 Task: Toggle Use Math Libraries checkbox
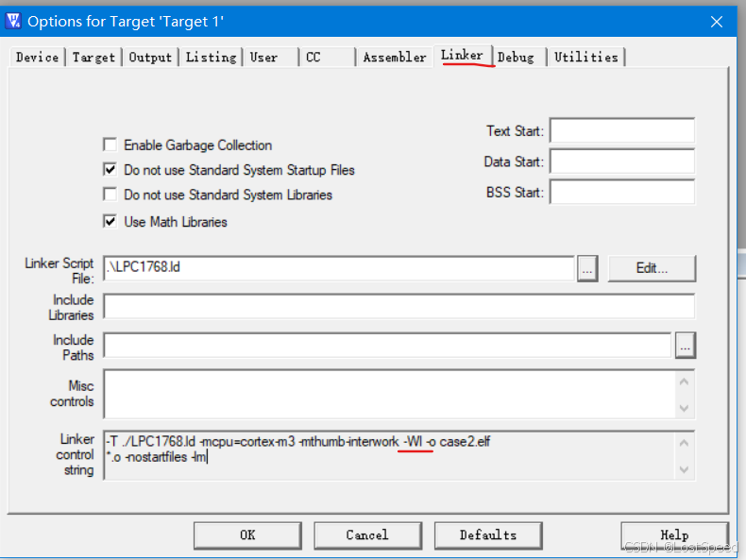(110, 221)
